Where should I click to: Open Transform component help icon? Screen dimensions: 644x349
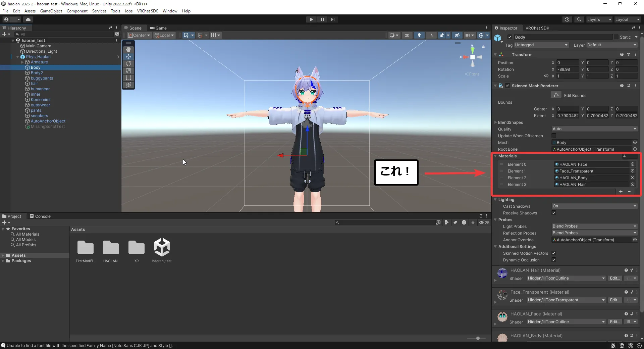pos(622,54)
